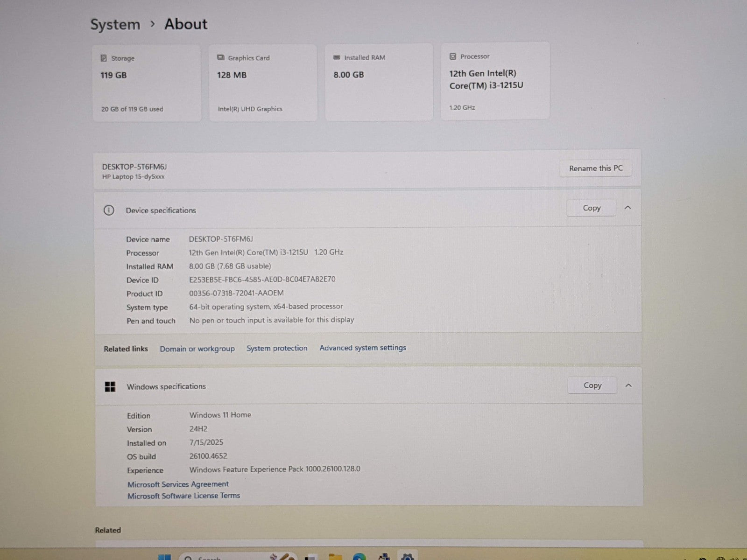
Task: Open Microsoft Services Agreement link
Action: (x=178, y=484)
